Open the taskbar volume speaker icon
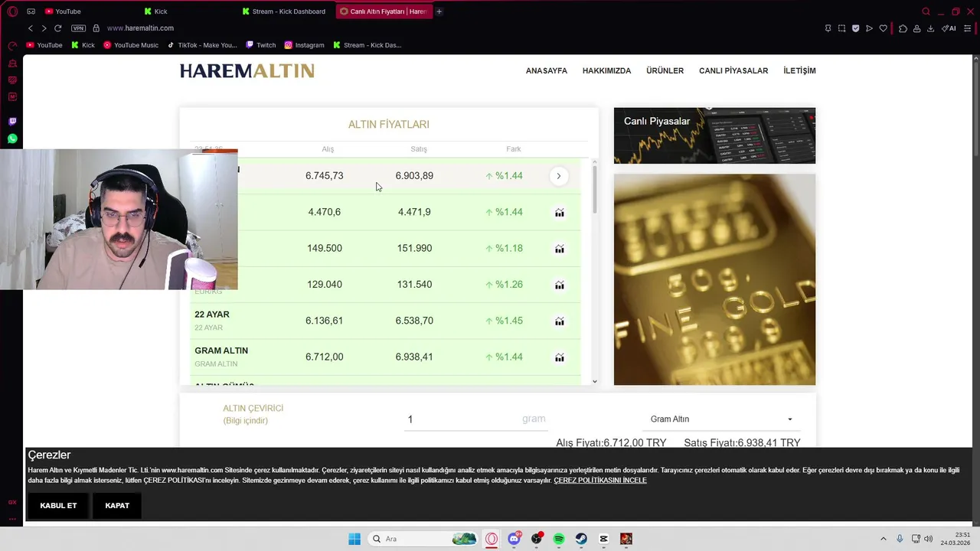The height and width of the screenshot is (551, 980). (x=928, y=539)
